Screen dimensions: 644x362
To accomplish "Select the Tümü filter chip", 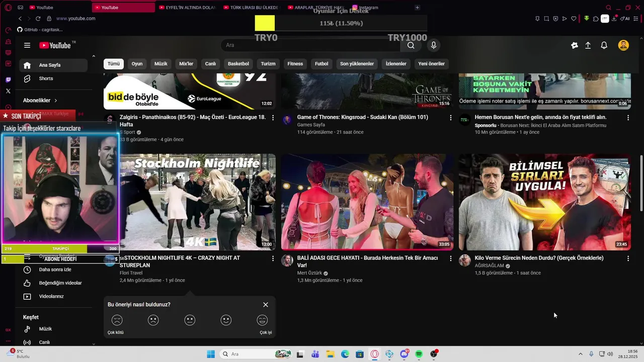I will click(114, 64).
